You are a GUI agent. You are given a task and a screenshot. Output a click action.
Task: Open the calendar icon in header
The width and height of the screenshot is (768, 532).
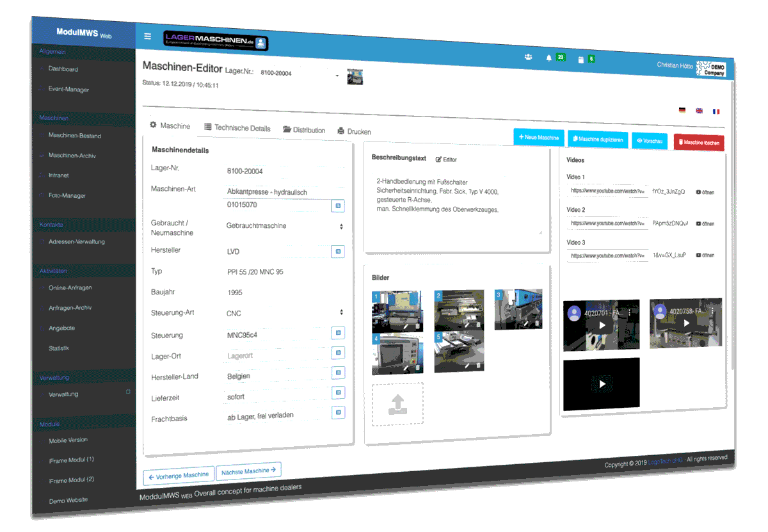(x=581, y=60)
